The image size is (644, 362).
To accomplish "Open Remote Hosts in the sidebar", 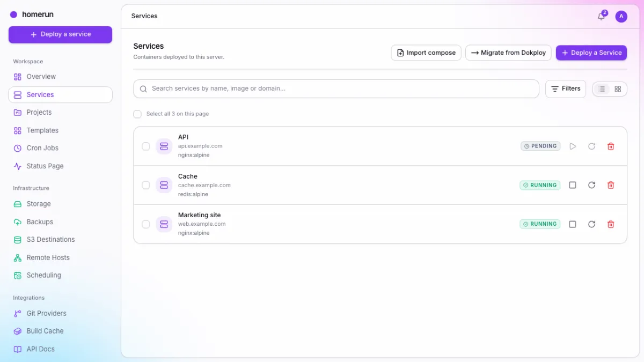I will [x=60, y=257].
